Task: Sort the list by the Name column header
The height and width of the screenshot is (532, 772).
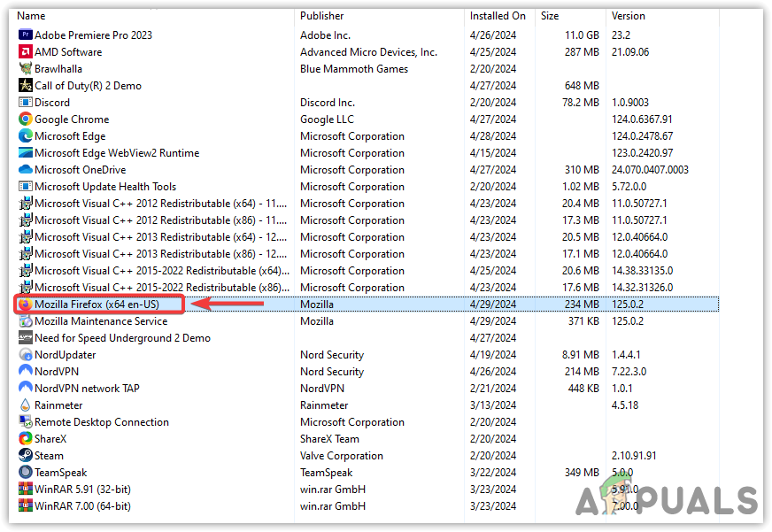Action: tap(31, 16)
